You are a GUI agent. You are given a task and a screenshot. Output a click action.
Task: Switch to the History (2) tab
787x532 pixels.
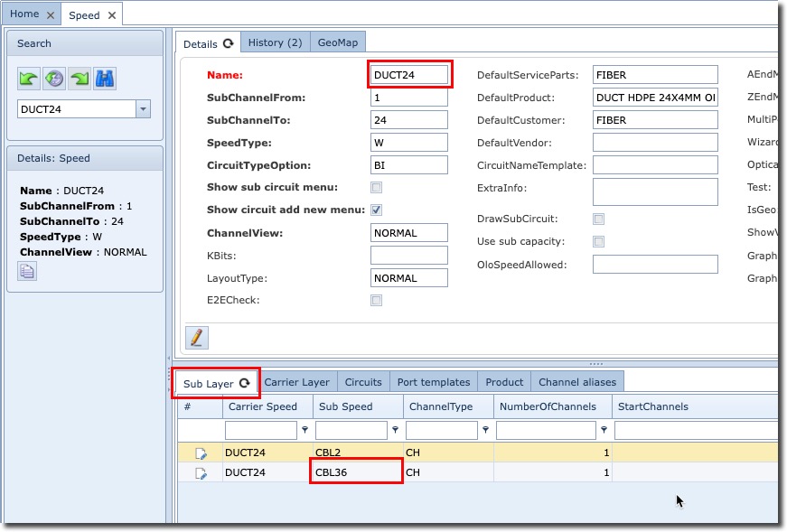pos(275,42)
